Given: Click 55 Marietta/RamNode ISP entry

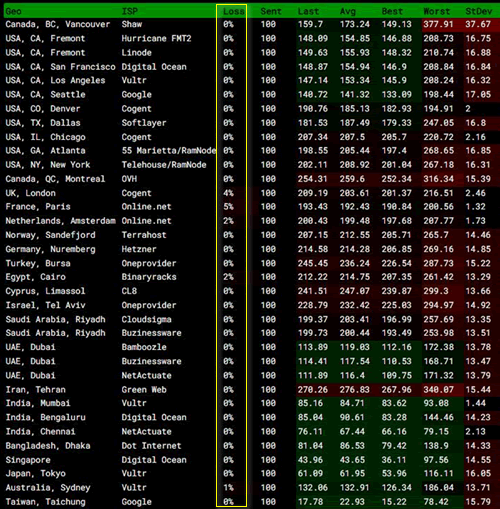Looking at the screenshot, I should (169, 151).
